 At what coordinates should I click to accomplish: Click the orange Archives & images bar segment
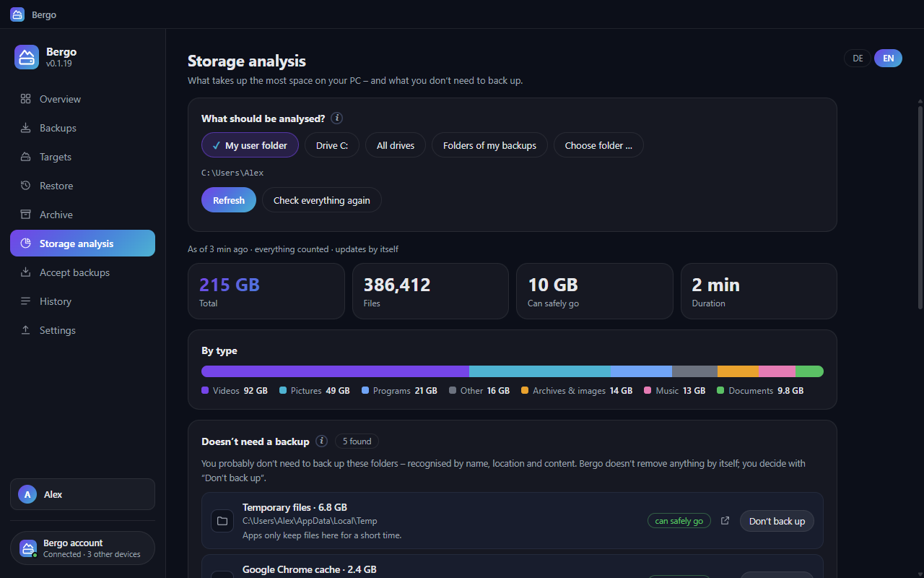click(738, 371)
